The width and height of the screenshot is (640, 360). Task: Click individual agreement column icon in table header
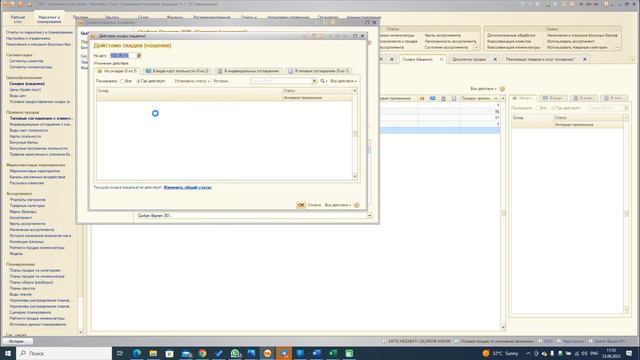click(443, 98)
